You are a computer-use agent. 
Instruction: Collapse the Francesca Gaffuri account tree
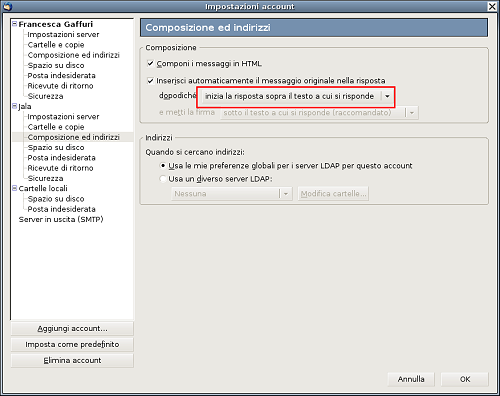click(15, 24)
